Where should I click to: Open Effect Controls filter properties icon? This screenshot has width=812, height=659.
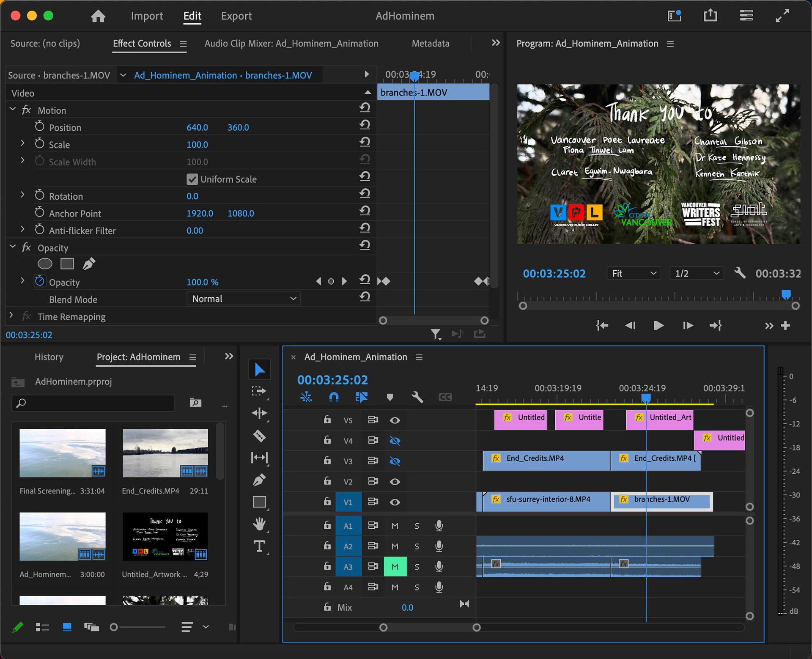click(436, 335)
